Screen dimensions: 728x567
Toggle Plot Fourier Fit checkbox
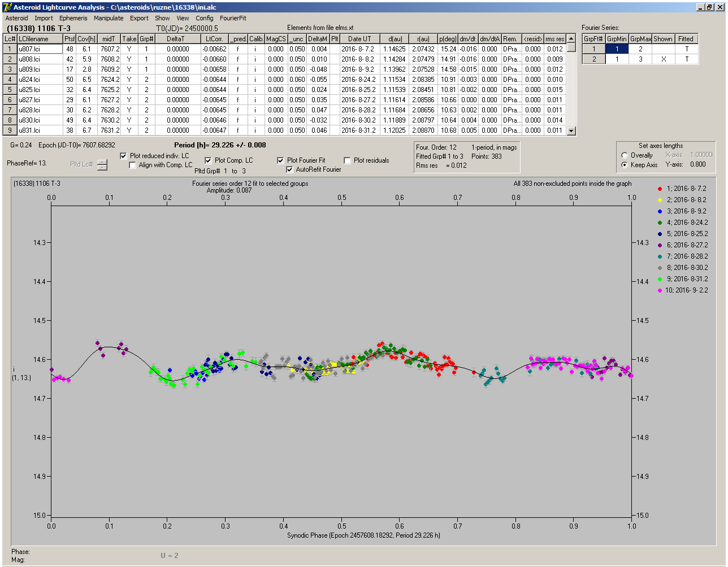280,160
